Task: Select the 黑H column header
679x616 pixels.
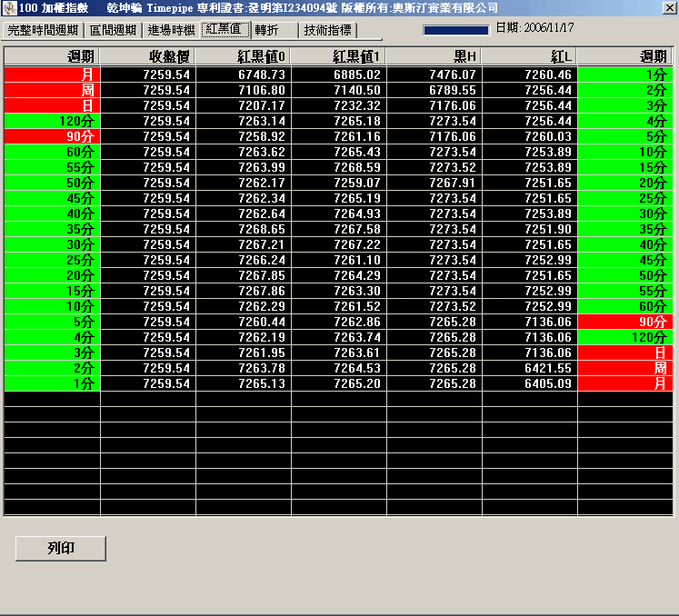Action: click(x=434, y=56)
